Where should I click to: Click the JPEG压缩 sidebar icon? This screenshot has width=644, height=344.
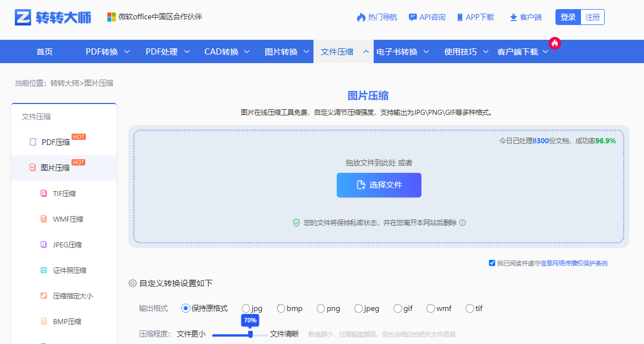pos(44,244)
